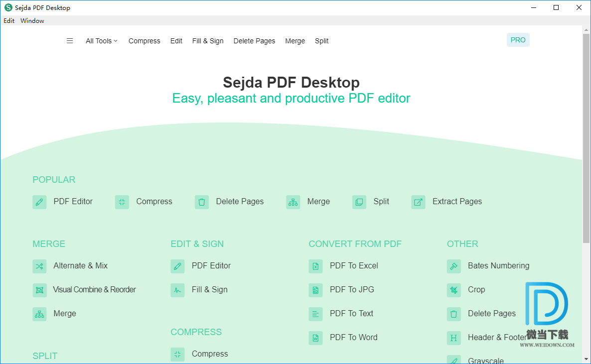Click the Merge icon in Merge section
This screenshot has height=364, width=591.
click(x=39, y=314)
